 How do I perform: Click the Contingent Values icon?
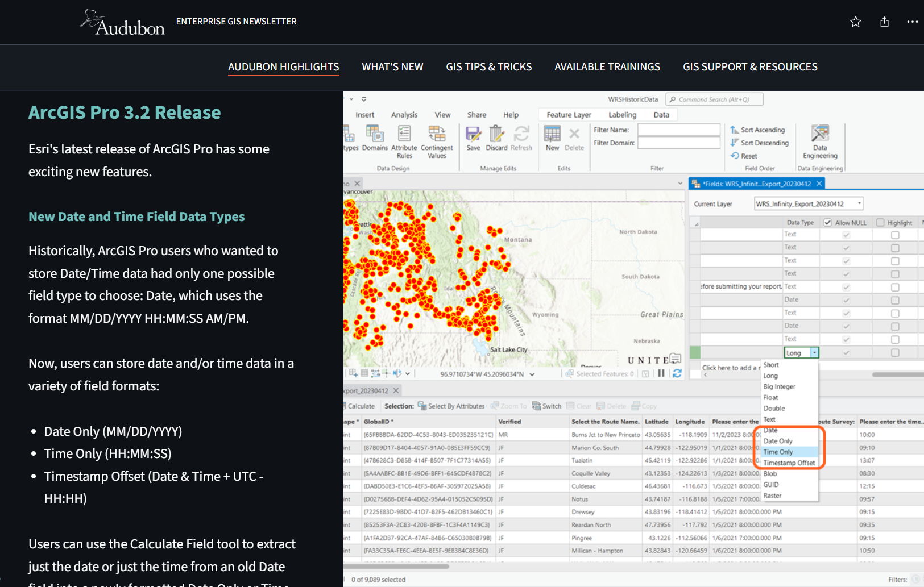pos(437,134)
